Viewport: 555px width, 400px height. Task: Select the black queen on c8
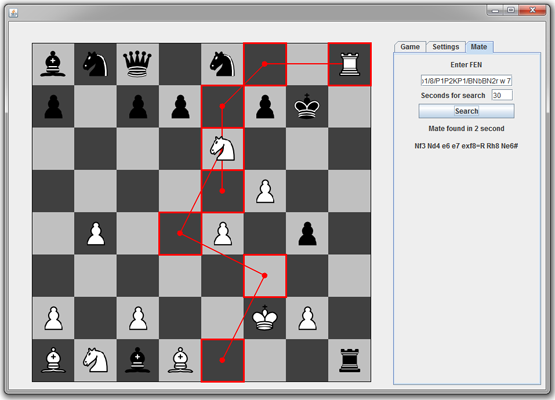pos(137,64)
